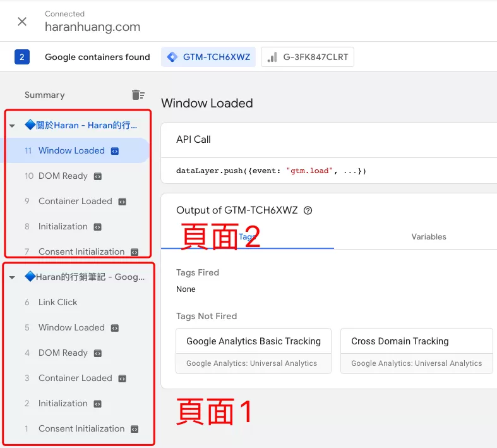Select event 1 Consent Initialization

point(75,428)
